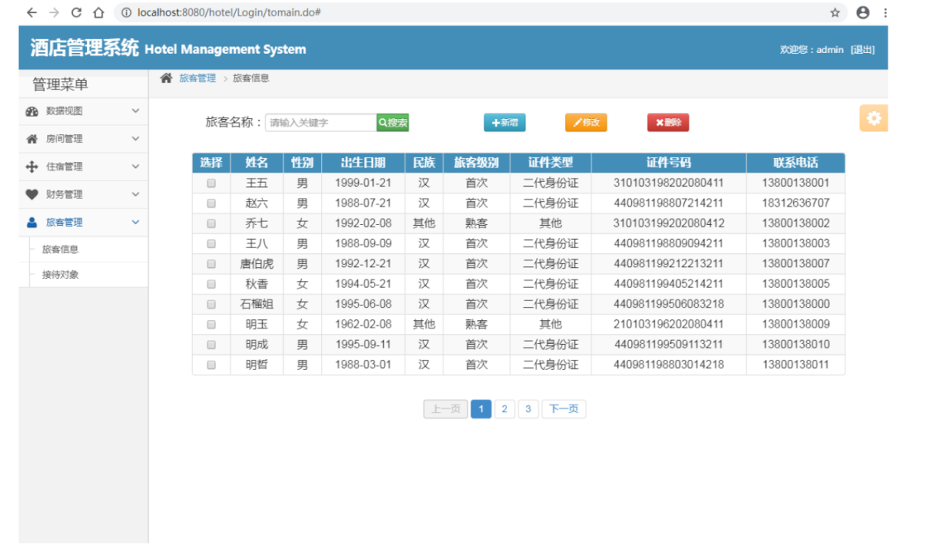934x560 pixels.
Task: Select the checkbox in the 乔七 row
Action: pyautogui.click(x=211, y=224)
